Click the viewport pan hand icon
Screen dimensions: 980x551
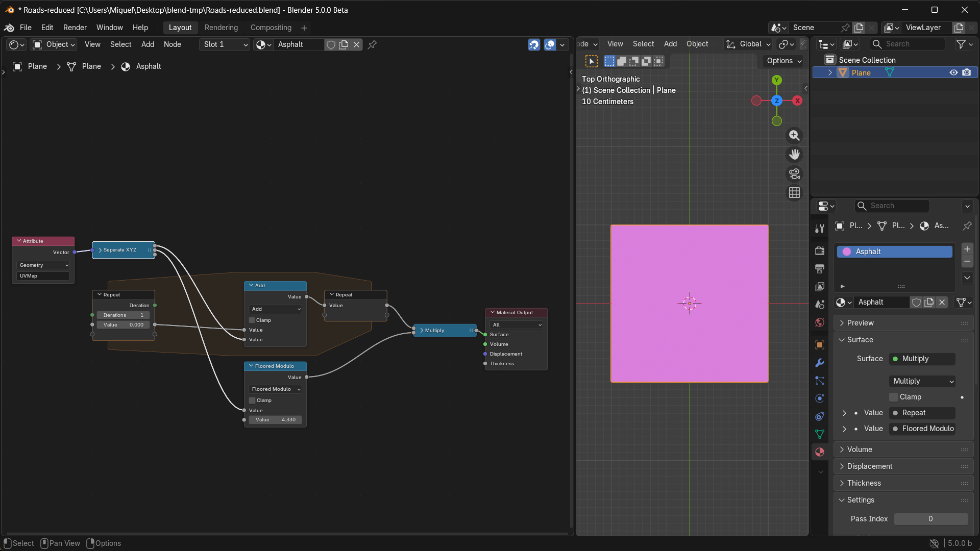click(794, 155)
